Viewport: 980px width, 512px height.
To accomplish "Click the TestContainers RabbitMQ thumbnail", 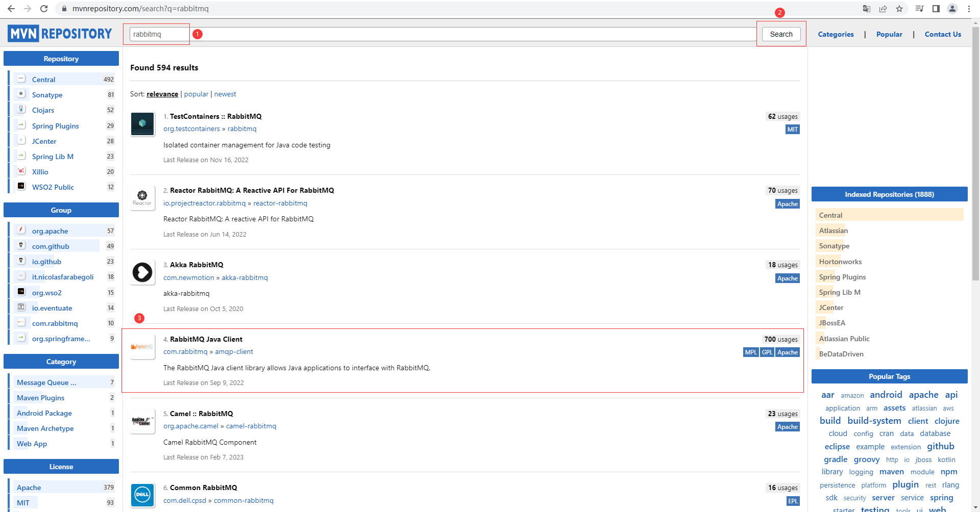I will (x=142, y=123).
